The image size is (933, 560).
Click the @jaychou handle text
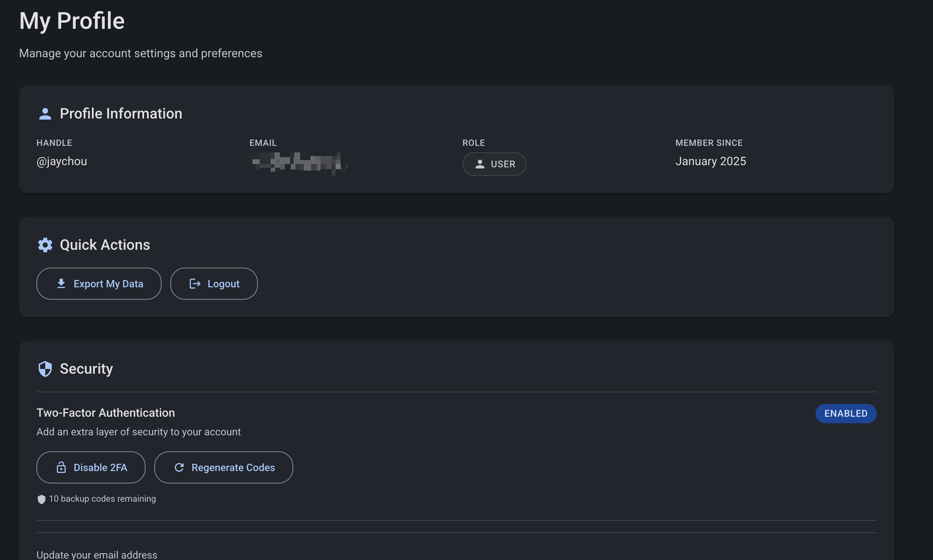click(62, 161)
